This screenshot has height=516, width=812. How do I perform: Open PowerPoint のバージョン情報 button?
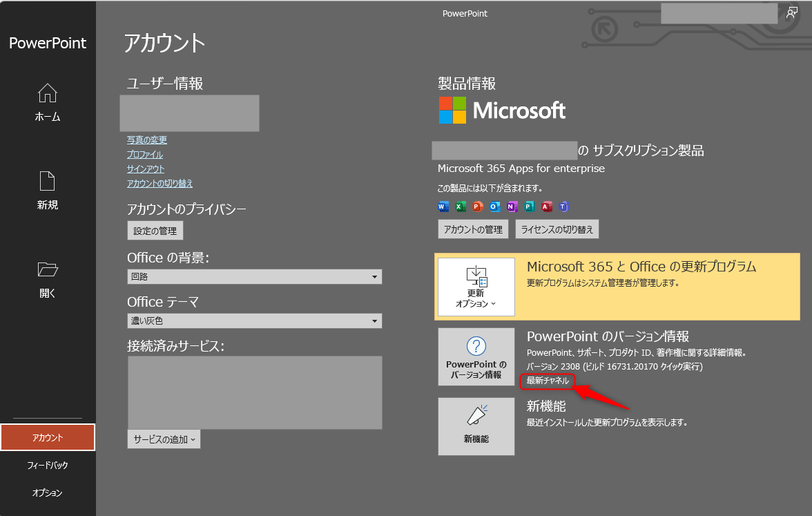pyautogui.click(x=476, y=356)
